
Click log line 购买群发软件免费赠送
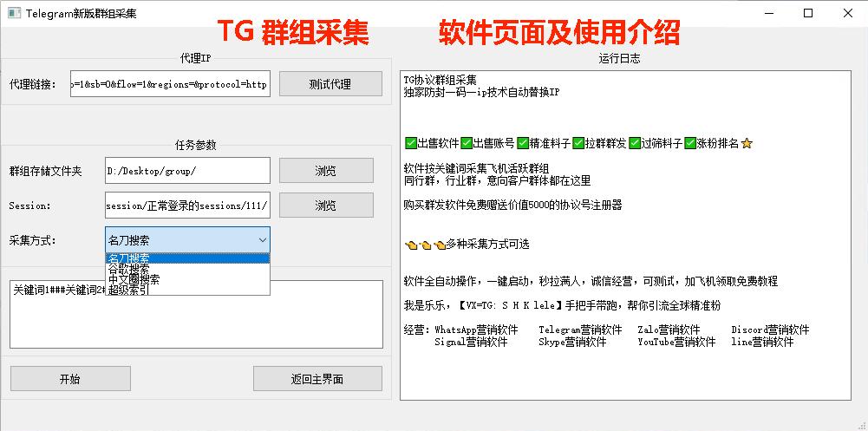click(513, 206)
